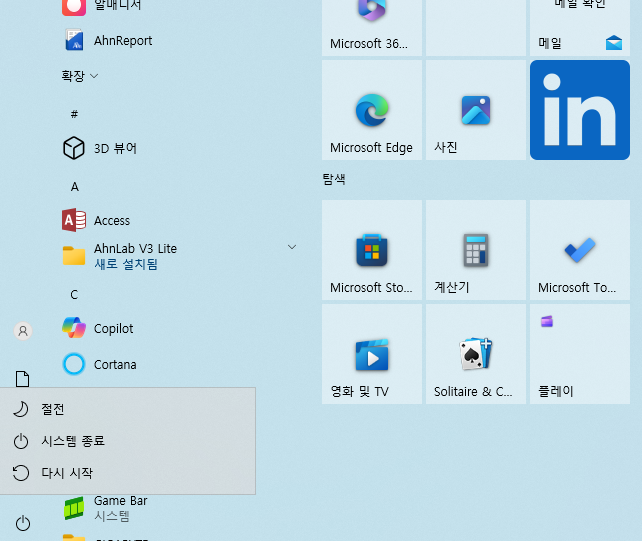
Task: Expand the 확장 section chevron
Action: point(94,76)
